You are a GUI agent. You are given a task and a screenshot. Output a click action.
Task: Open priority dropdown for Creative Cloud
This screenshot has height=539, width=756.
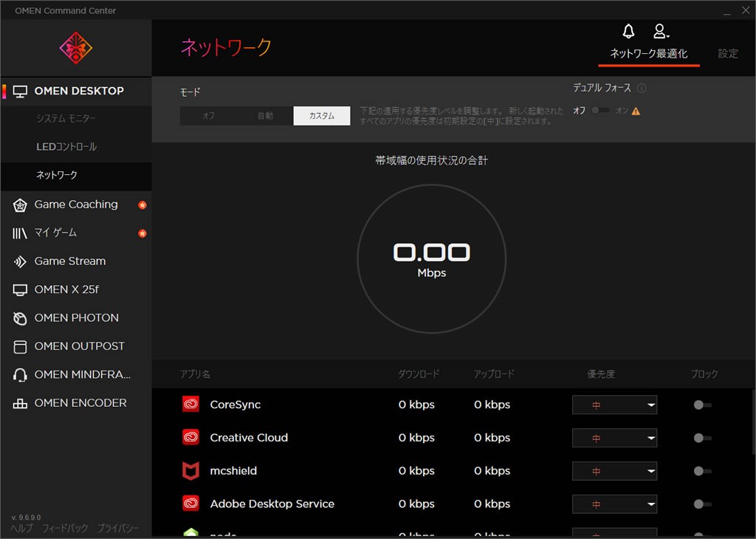point(615,439)
